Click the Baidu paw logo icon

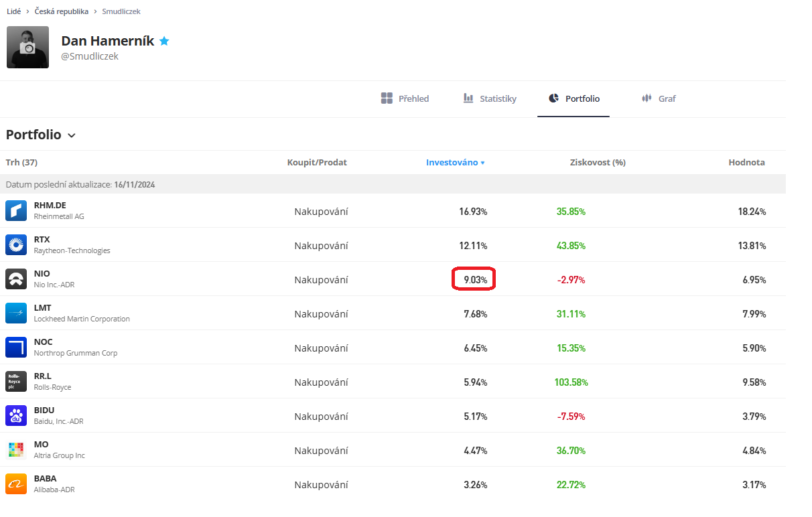tap(16, 415)
